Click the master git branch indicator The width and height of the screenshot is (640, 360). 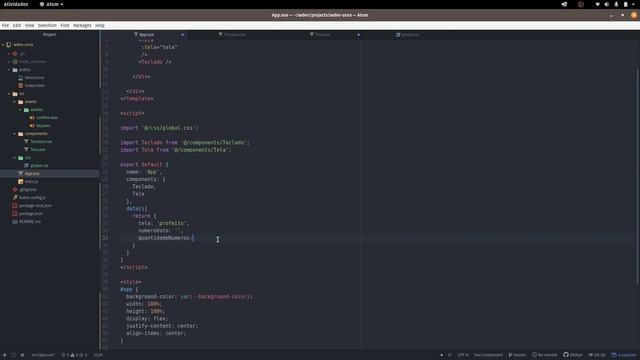coord(517,355)
